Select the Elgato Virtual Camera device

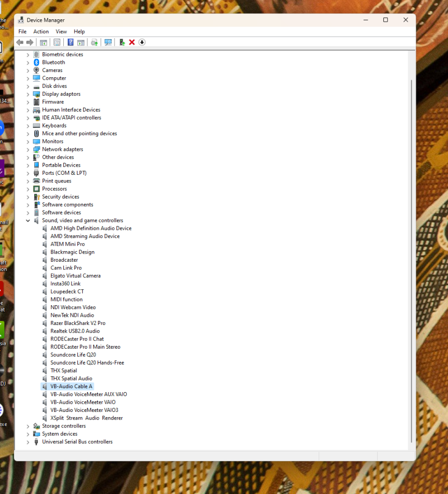75,276
